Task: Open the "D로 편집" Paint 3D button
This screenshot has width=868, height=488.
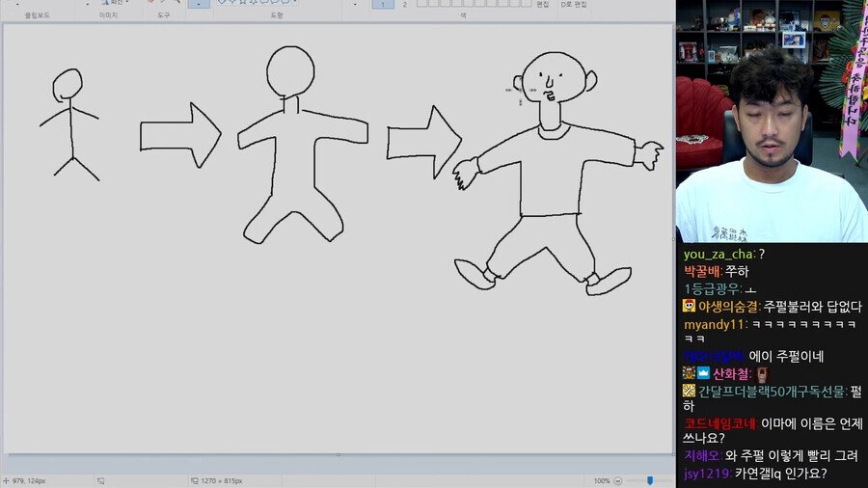Action: [x=574, y=5]
